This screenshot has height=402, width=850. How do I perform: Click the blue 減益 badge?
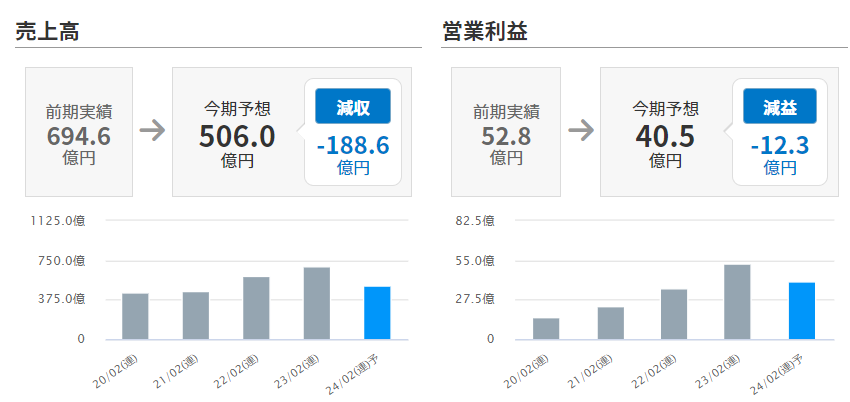point(780,106)
